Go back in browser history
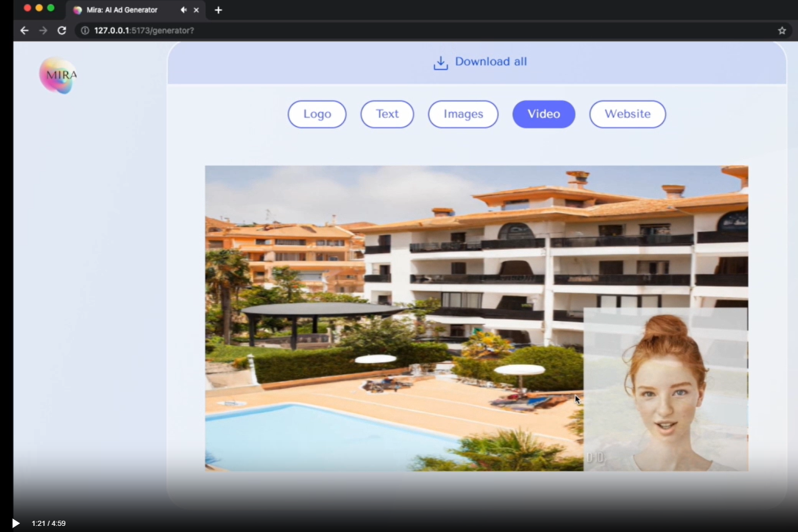This screenshot has width=798, height=532. 24,31
